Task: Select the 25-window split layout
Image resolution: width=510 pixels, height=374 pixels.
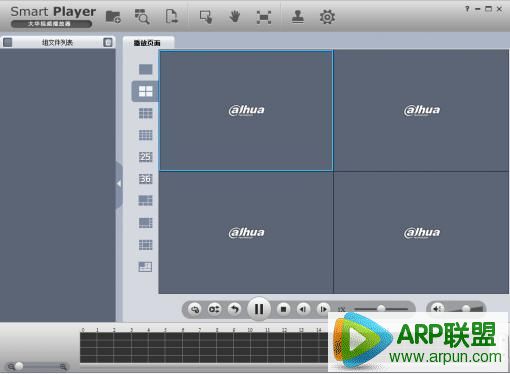Action: point(145,157)
